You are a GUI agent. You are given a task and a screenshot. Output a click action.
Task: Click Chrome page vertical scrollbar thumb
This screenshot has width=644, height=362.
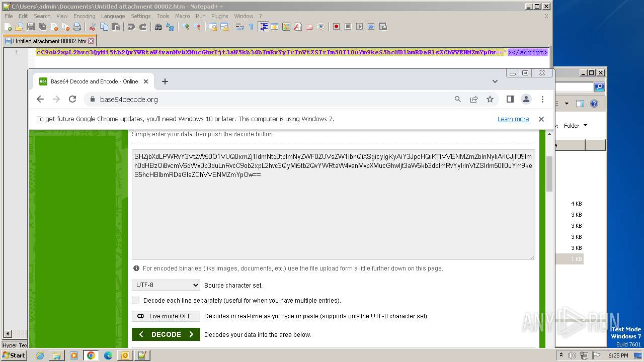pos(549,173)
